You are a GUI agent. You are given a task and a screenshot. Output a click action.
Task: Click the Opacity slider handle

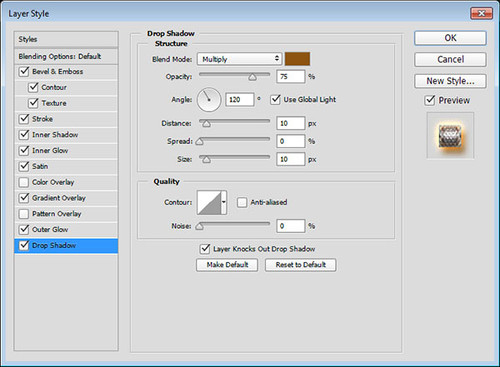coord(252,77)
